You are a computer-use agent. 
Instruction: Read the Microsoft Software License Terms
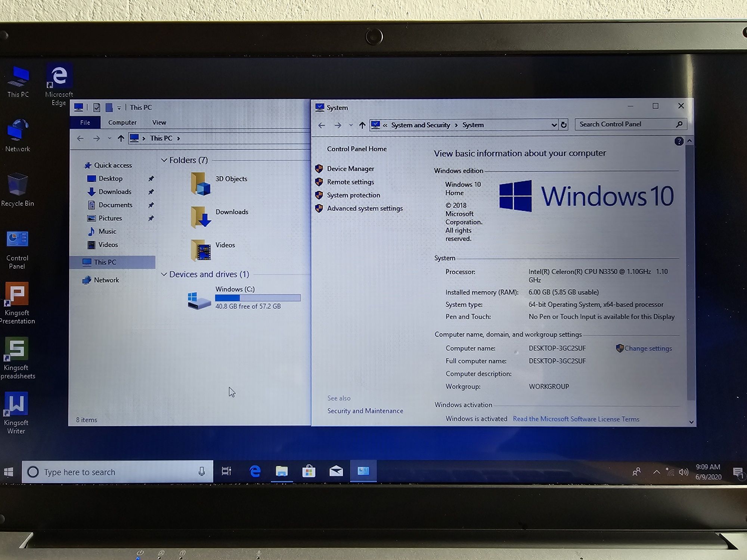tap(576, 419)
